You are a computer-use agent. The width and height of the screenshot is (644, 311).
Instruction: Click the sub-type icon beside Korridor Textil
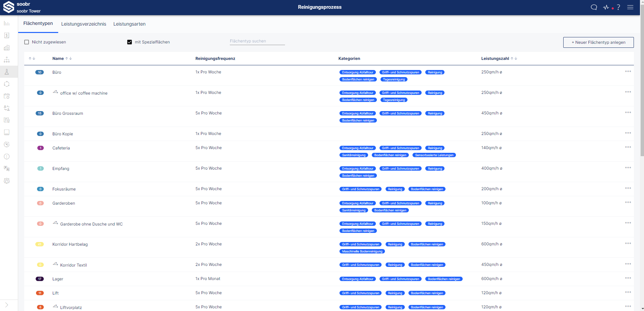[x=56, y=264]
